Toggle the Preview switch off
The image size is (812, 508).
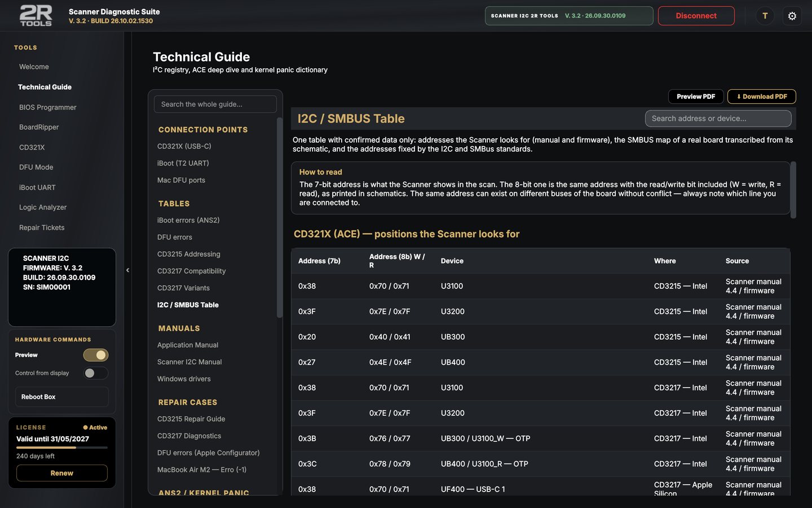[96, 355]
